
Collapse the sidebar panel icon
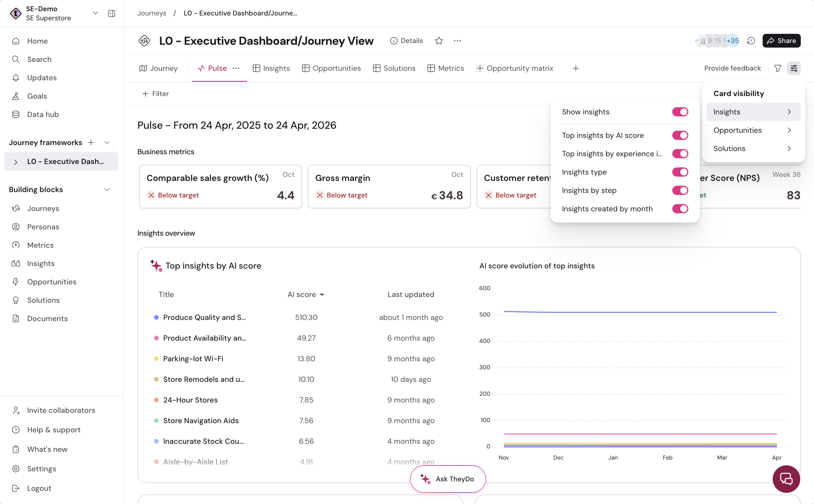pyautogui.click(x=111, y=13)
